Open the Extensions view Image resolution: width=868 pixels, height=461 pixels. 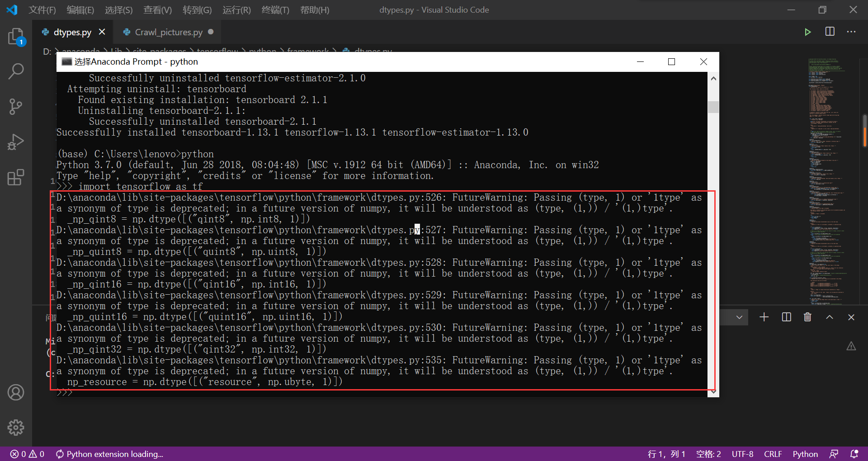point(16,178)
